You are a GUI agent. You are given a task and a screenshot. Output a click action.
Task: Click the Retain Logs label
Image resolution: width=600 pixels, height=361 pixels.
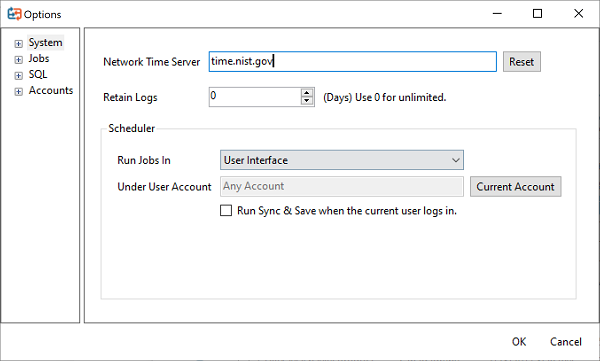(130, 98)
